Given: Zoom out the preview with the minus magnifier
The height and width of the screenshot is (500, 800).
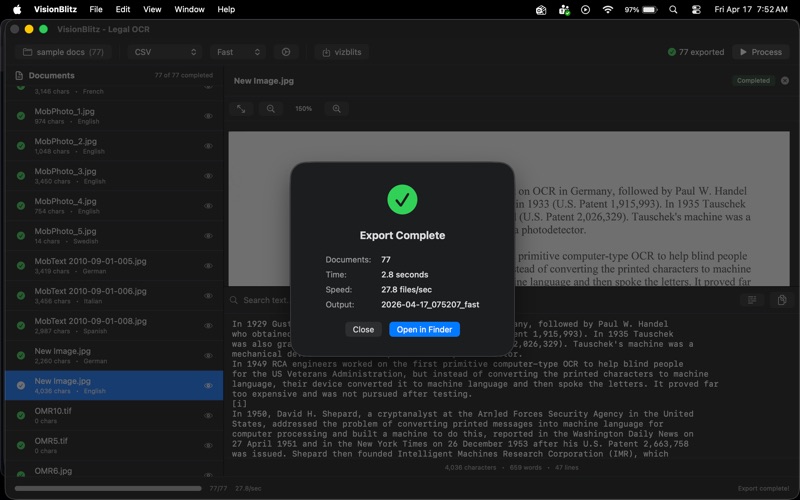Looking at the screenshot, I should pyautogui.click(x=270, y=109).
